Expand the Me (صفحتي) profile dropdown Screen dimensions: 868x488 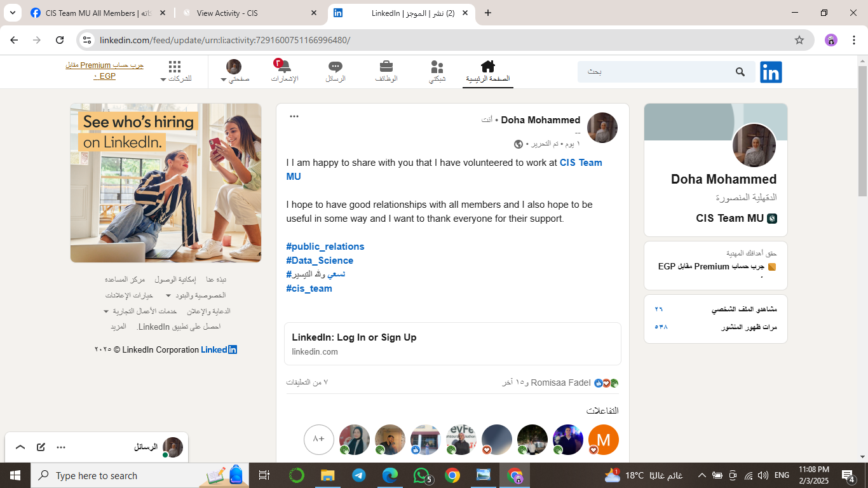pos(234,71)
